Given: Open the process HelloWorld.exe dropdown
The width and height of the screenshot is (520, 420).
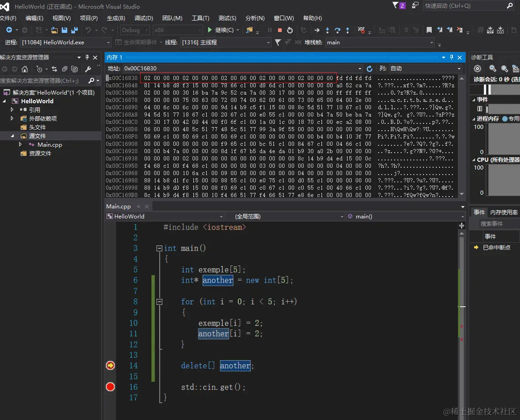Looking at the screenshot, I should [x=65, y=43].
